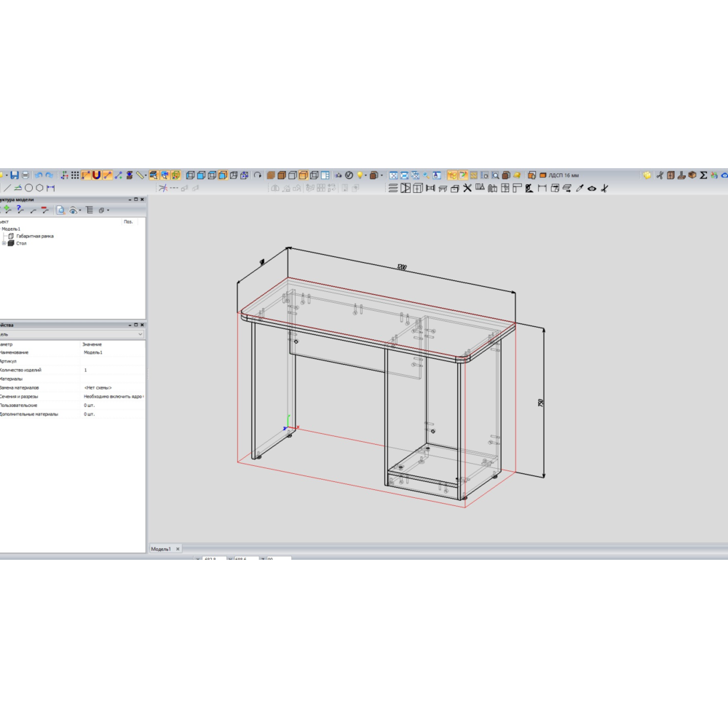
Task: Click the light bulb icon
Action: click(x=360, y=175)
